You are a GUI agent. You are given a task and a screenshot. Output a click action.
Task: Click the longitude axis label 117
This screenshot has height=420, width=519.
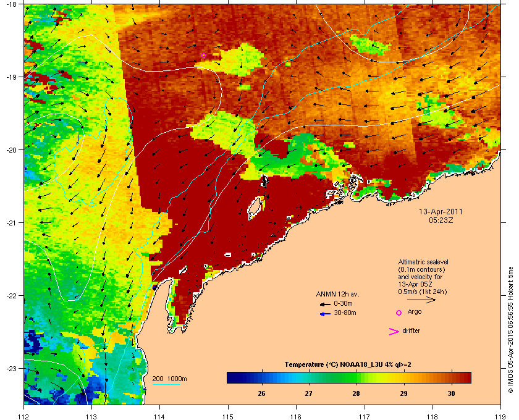(x=365, y=416)
